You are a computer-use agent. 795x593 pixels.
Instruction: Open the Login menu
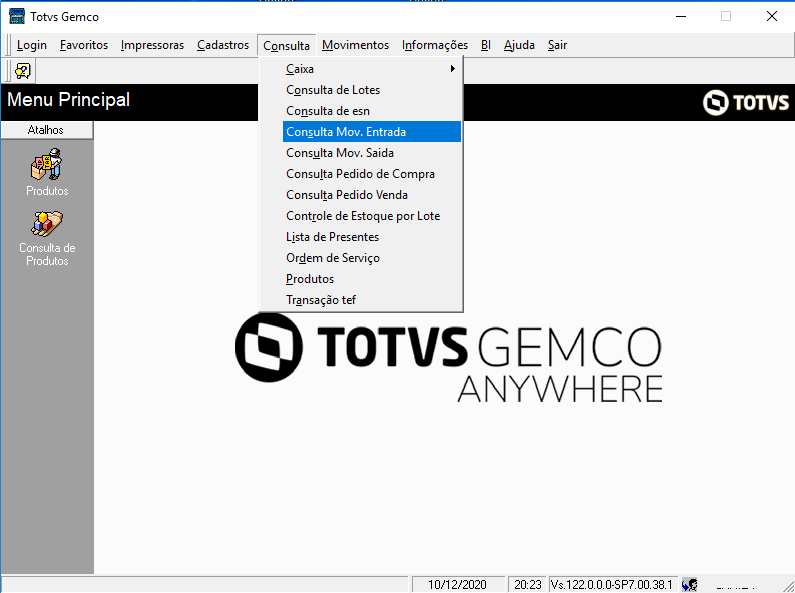coord(32,45)
